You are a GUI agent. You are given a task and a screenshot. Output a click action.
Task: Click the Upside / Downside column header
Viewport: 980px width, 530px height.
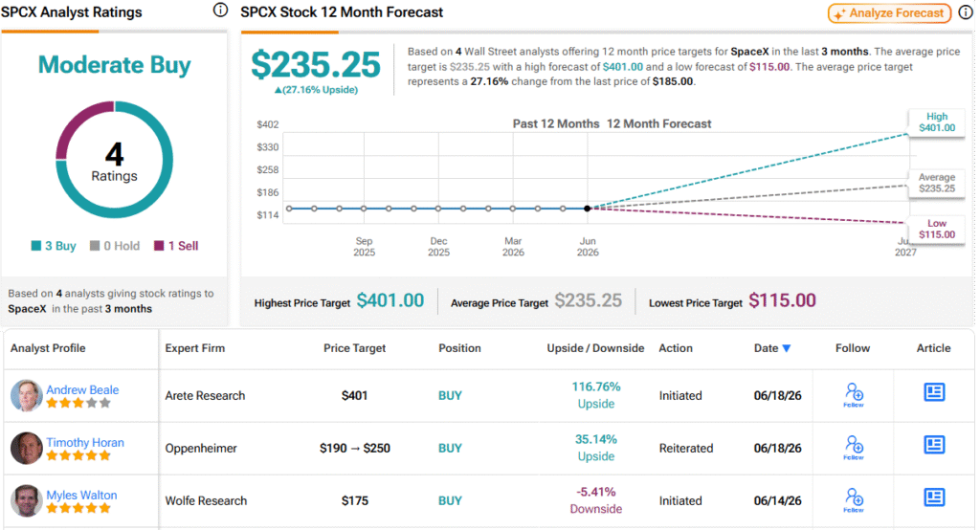coord(595,348)
